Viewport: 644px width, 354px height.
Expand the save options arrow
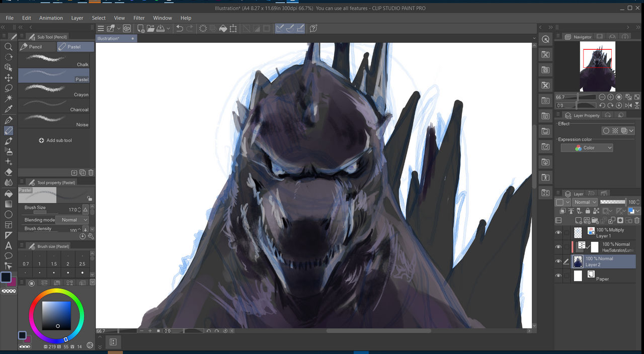[168, 29]
